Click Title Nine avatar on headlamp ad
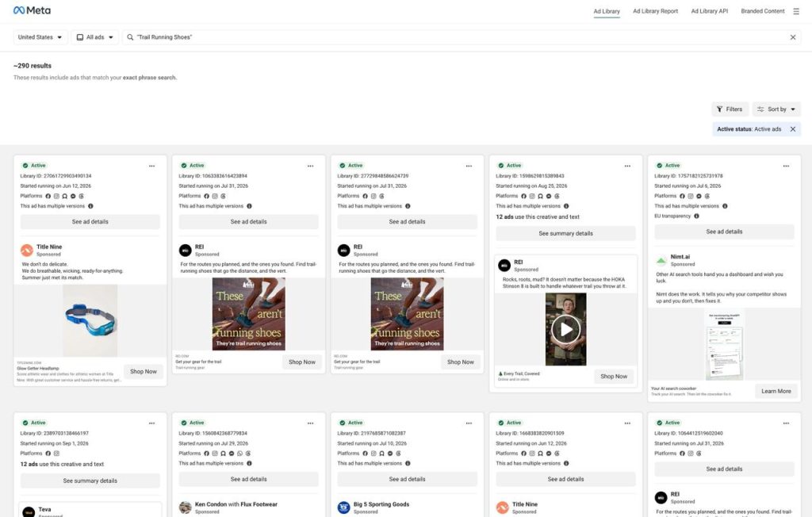Image resolution: width=812 pixels, height=517 pixels. click(x=27, y=251)
